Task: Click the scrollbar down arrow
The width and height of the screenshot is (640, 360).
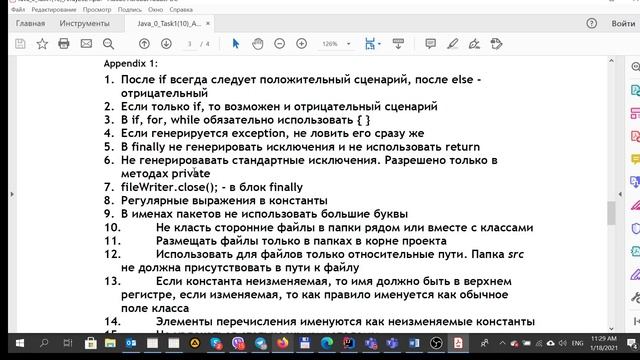Action: [611, 328]
